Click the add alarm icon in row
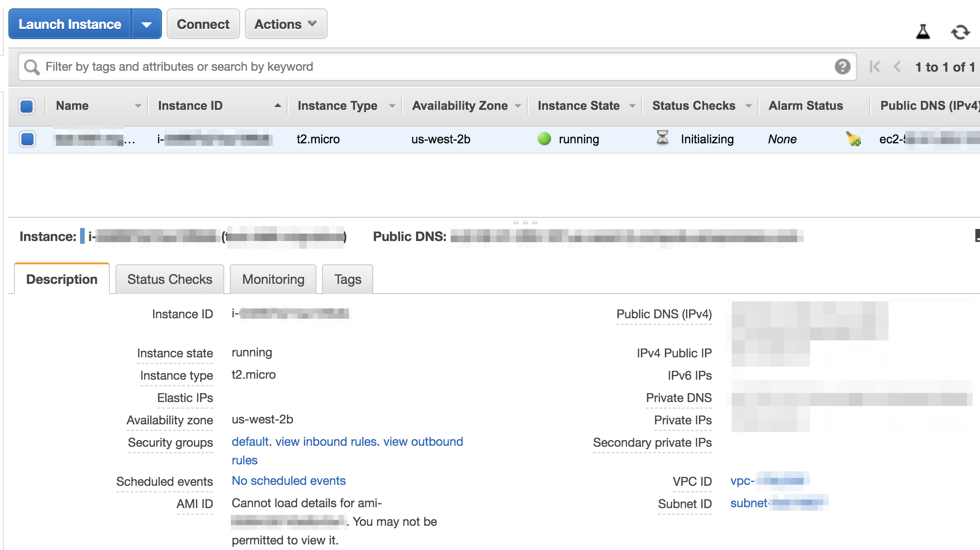 point(853,139)
